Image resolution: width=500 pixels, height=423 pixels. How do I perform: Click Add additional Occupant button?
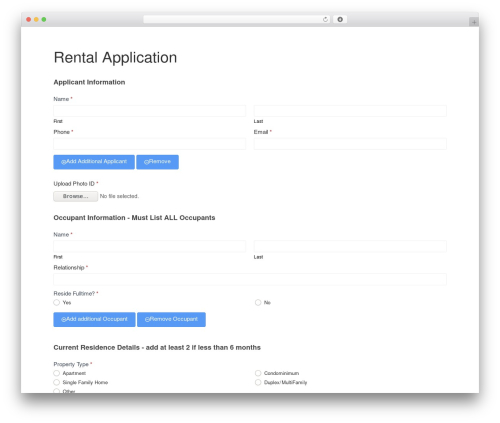pyautogui.click(x=94, y=320)
